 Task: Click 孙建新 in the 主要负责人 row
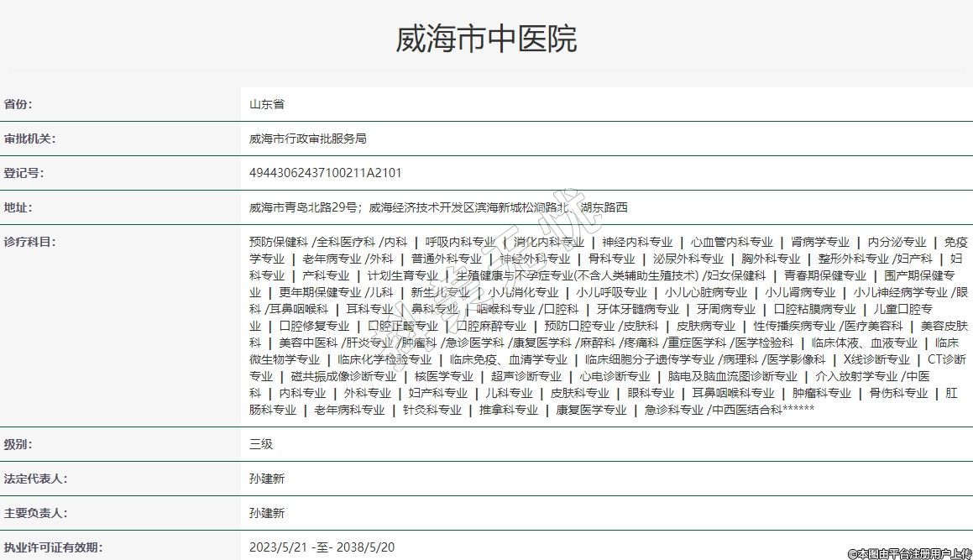(267, 513)
